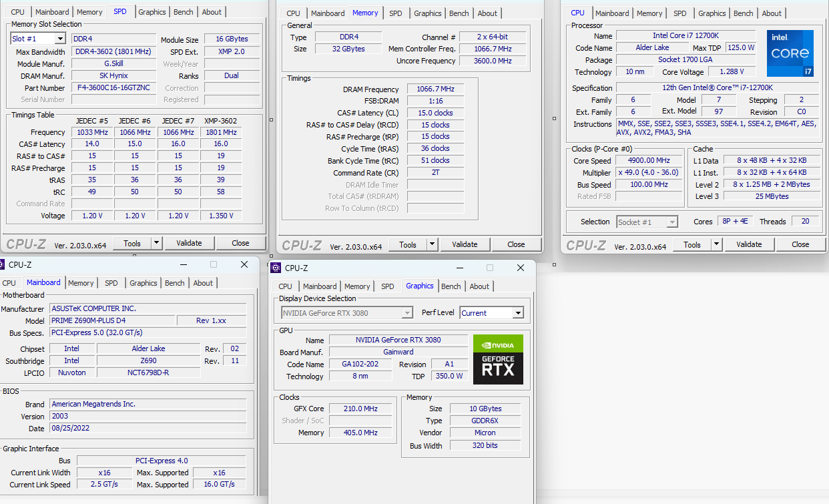Image resolution: width=829 pixels, height=504 pixels.
Task: Click the FSB:DRAM 1:16 value
Action: [435, 101]
